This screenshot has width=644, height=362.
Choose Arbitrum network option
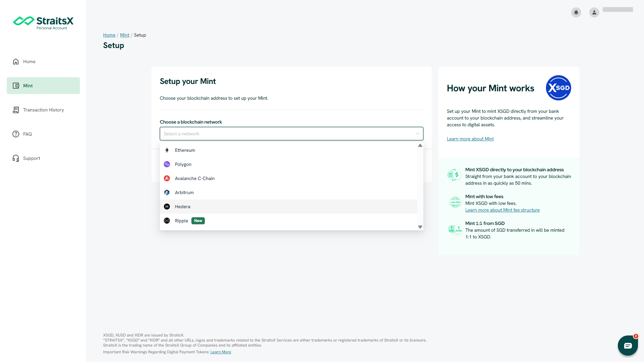(x=288, y=192)
